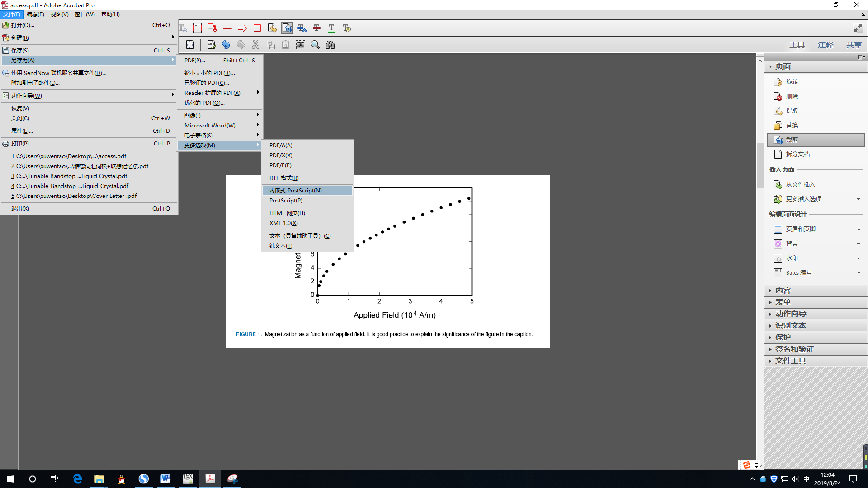Screen dimensions: 868x488
Task: Expand the 内容 panel section
Action: click(x=783, y=291)
